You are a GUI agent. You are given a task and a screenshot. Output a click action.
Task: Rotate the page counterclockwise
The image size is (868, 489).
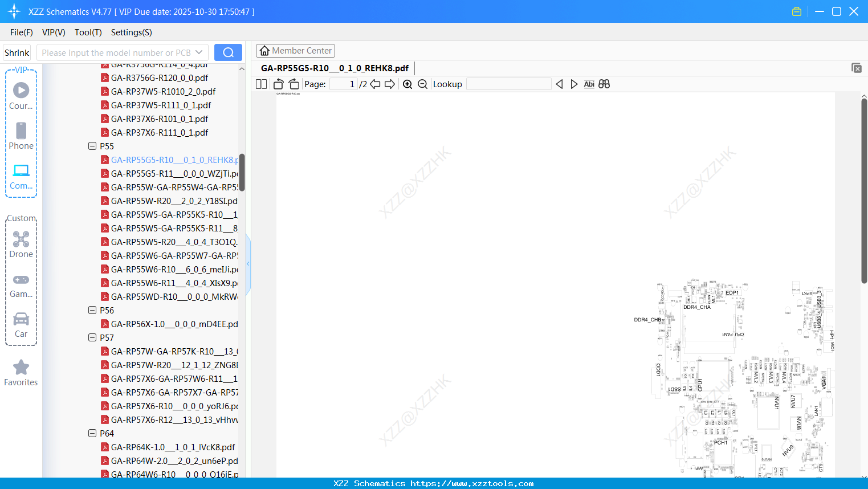[279, 84]
